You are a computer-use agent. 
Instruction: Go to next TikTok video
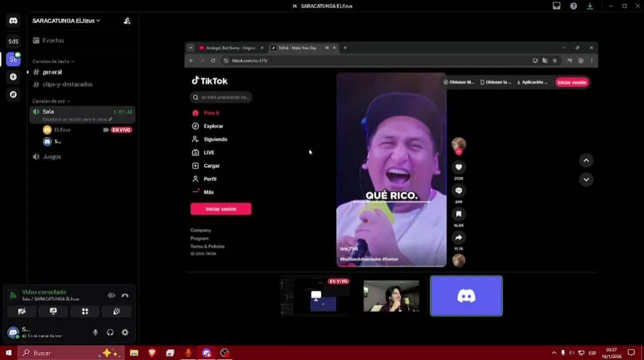point(586,179)
